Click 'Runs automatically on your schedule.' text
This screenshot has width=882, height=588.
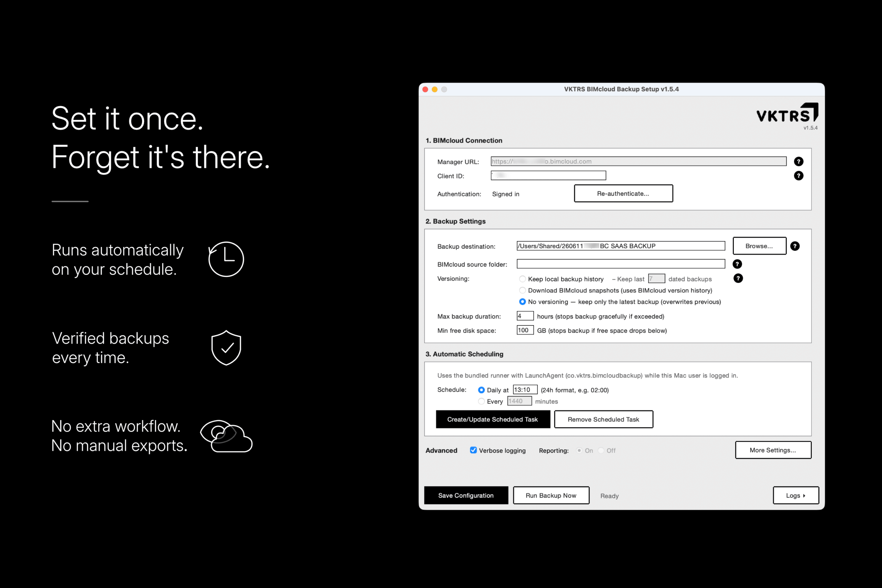118,259
